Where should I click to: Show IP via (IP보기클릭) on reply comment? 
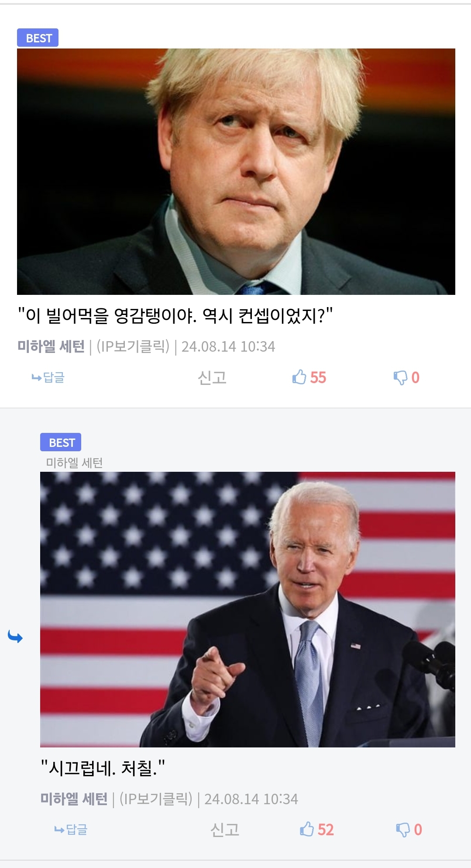(156, 799)
